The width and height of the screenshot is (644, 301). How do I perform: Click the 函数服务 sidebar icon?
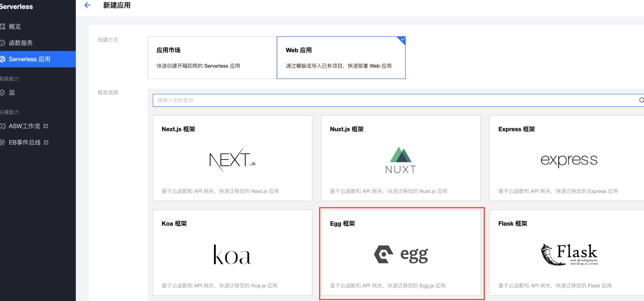click(x=3, y=43)
